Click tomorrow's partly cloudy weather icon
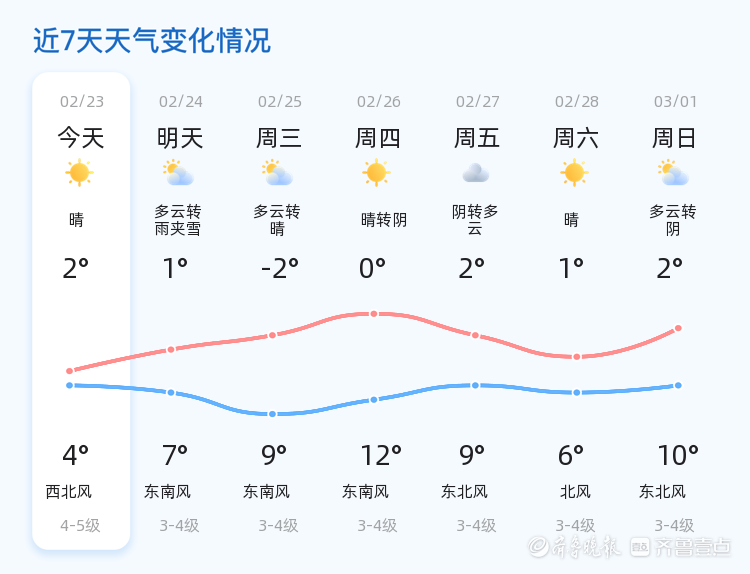The width and height of the screenshot is (750, 574). [178, 173]
